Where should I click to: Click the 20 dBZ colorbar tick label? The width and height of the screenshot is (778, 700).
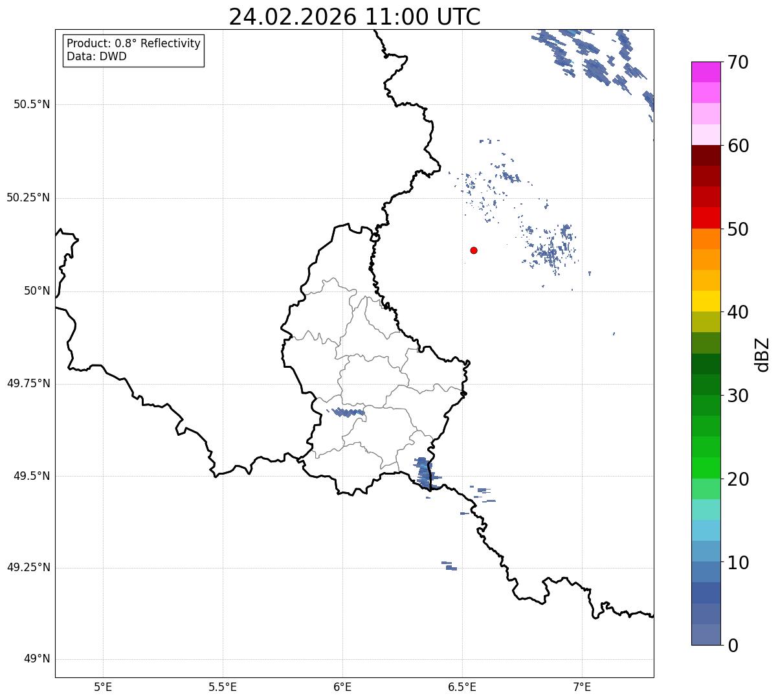tap(739, 479)
